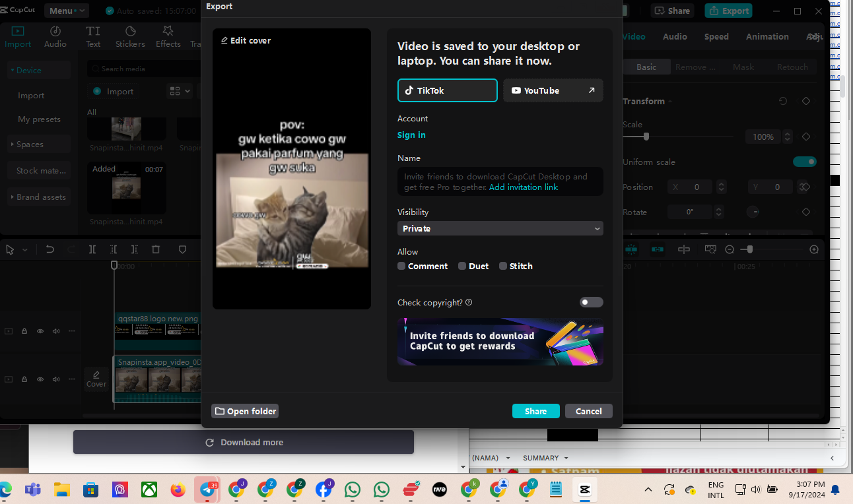
Task: Click the playhead marker at 00:00
Action: click(x=114, y=265)
